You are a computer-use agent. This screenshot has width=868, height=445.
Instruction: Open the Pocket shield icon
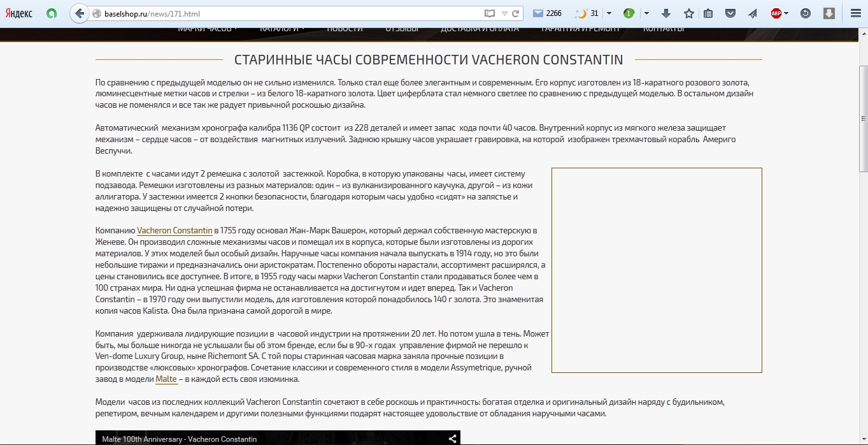point(730,13)
